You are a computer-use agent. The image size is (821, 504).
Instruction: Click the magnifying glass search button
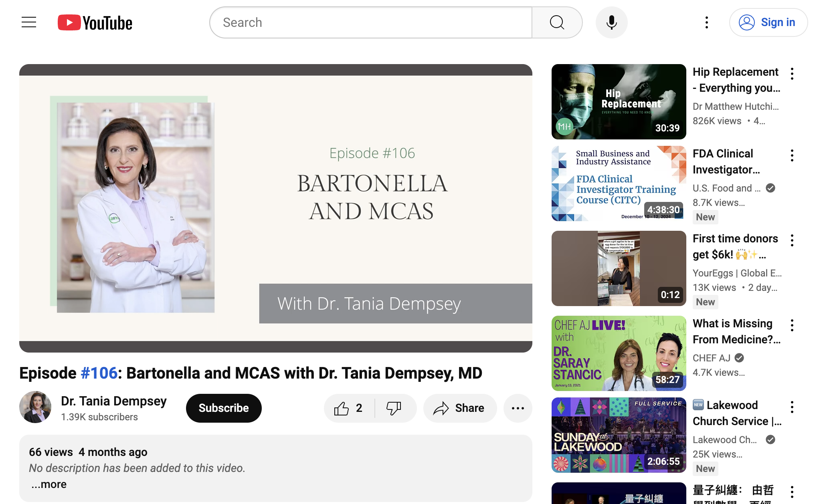tap(557, 22)
